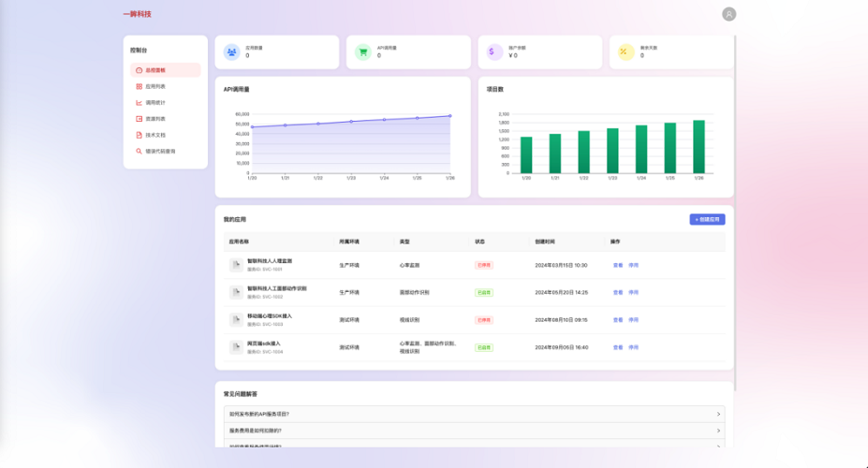Click the 调用统计 chart icon in sidebar
The height and width of the screenshot is (468, 868).
[x=139, y=102]
